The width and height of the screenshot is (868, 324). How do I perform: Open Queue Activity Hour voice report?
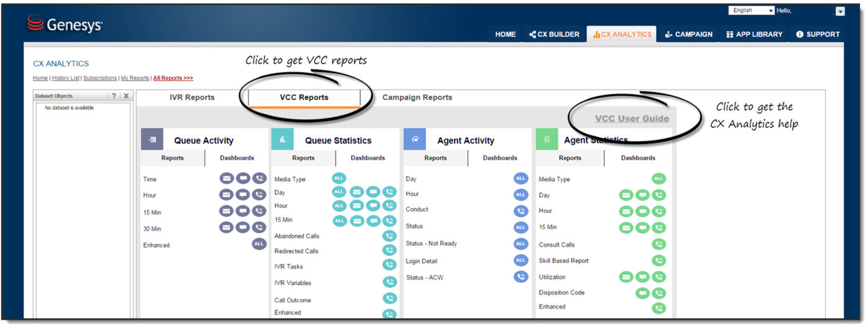coord(259,195)
